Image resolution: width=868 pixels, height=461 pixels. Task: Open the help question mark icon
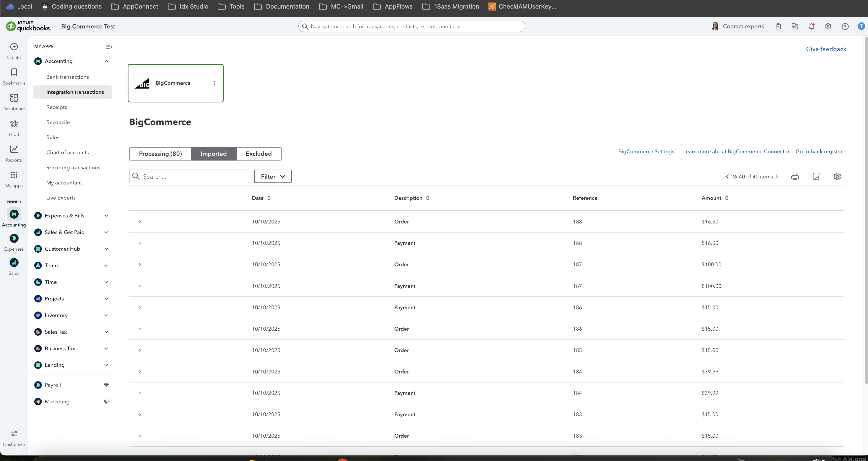pyautogui.click(x=845, y=26)
